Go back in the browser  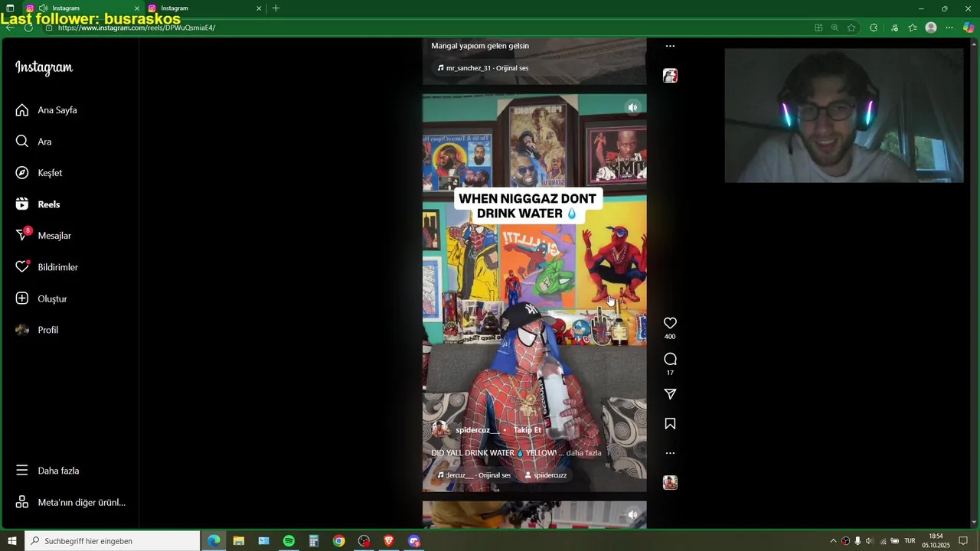[x=10, y=28]
